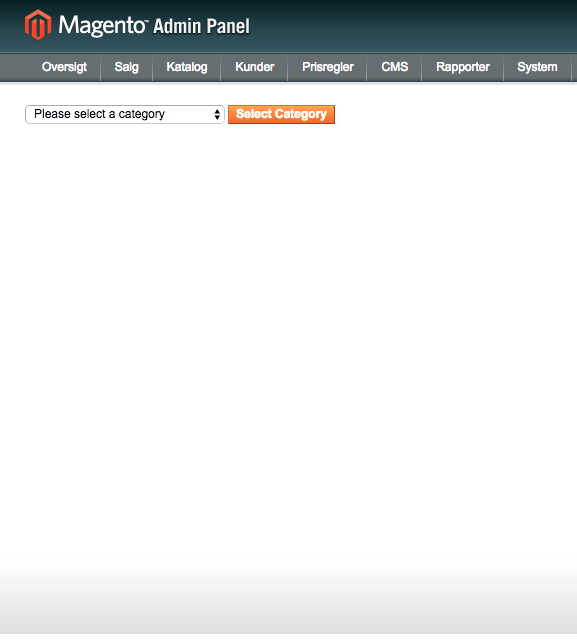Click the orange Magento hexagon logo icon
577x642 pixels.
coord(38,25)
